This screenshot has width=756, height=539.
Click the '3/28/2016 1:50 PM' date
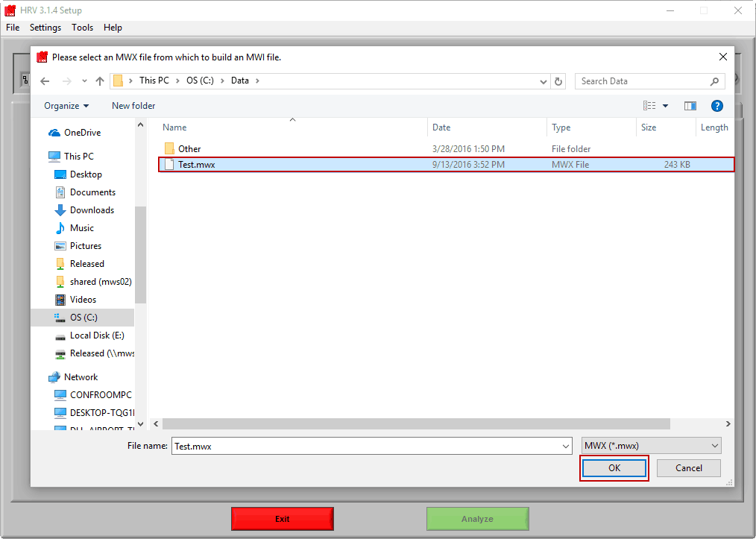[x=468, y=149]
